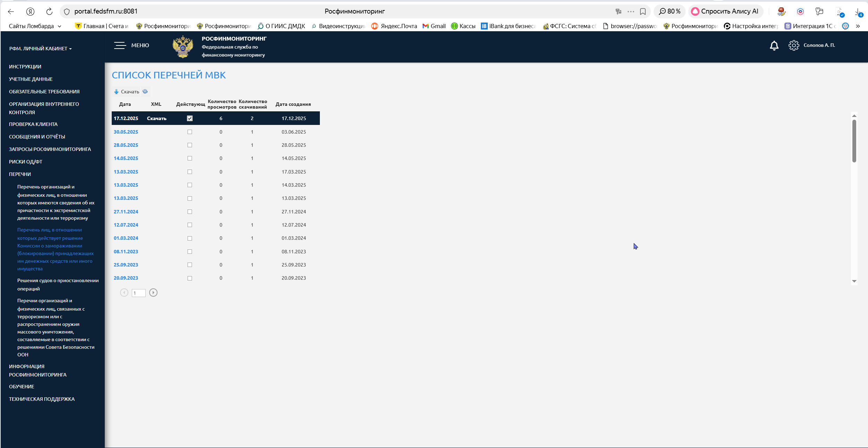The image size is (868, 448).
Task: Click the previous page arrow icon
Action: pos(124,293)
